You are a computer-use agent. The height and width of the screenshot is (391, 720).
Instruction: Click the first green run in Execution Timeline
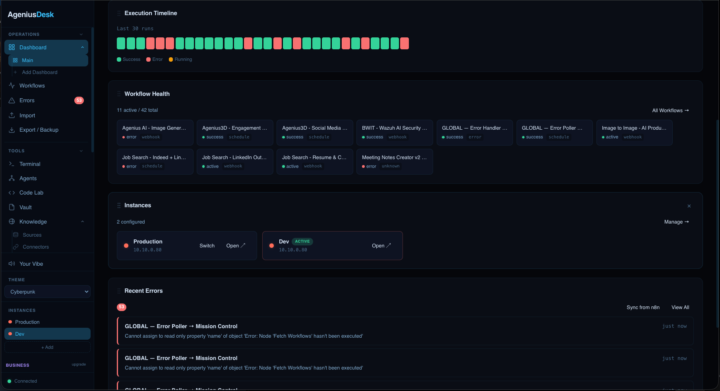coord(121,44)
